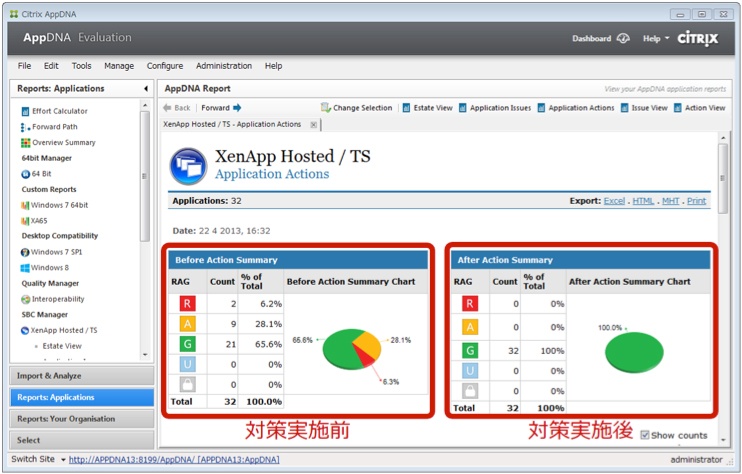Screen dimensions: 742x474
Task: Click the Windows 7 64bit chart icon
Action: pos(25,205)
